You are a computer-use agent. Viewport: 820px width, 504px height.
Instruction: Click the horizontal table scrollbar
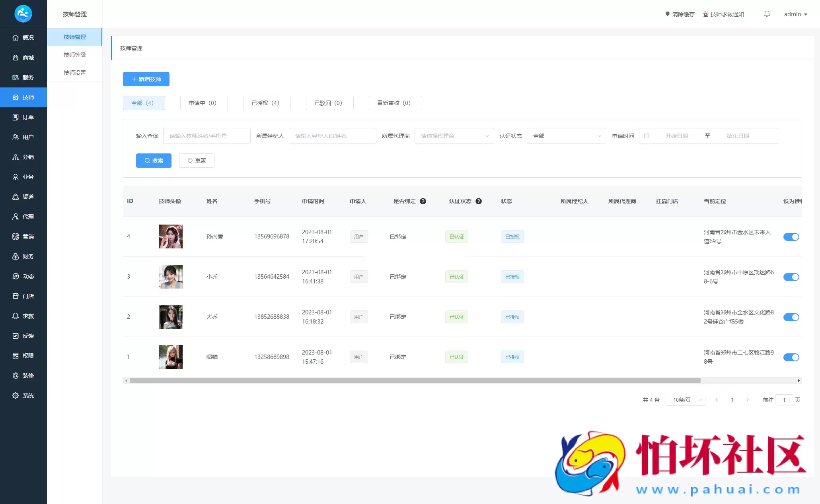point(415,381)
